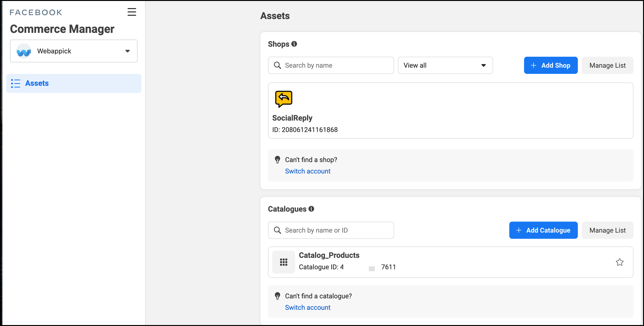Click the shop ID 208061241161868
This screenshot has width=644, height=326.
point(305,130)
